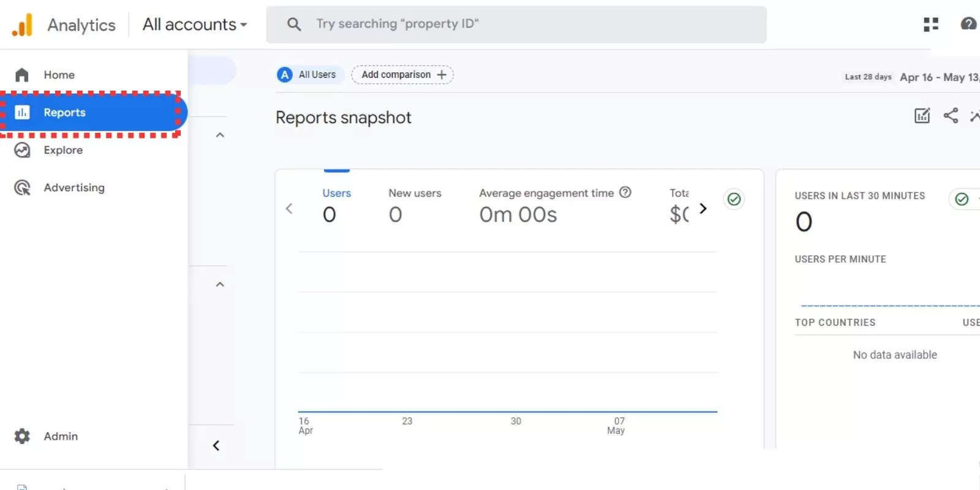Click the Share this report icon
The width and height of the screenshot is (980, 490).
tap(950, 115)
